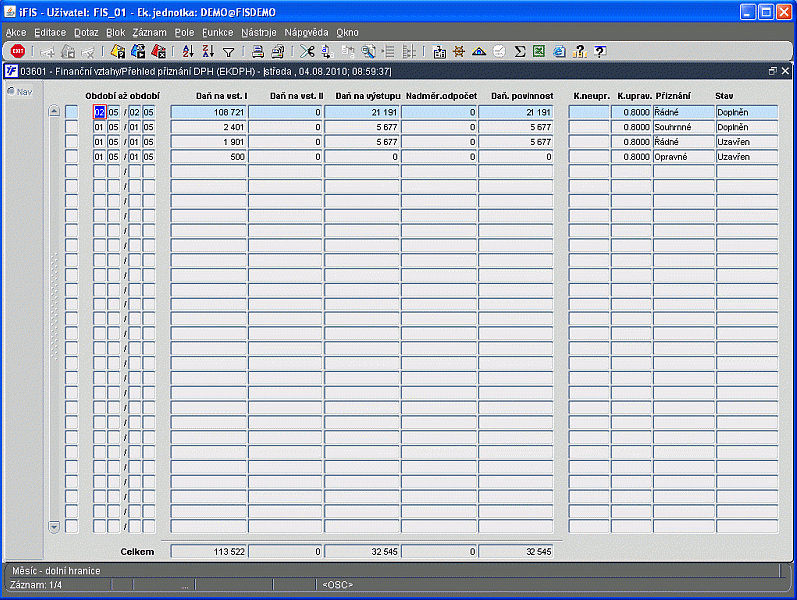Tick the checkbox of row with 1 901
The image size is (797, 600).
pos(72,142)
